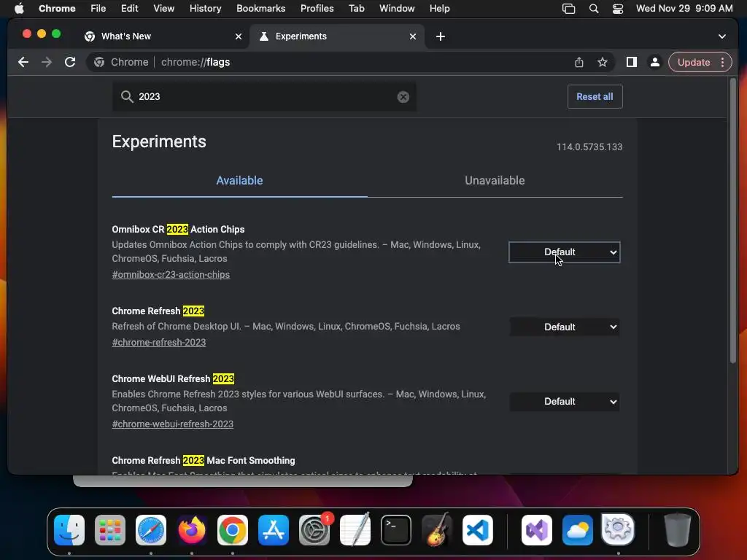The height and width of the screenshot is (560, 747).
Task: Open TextEdit from the Dock
Action: tap(355, 529)
